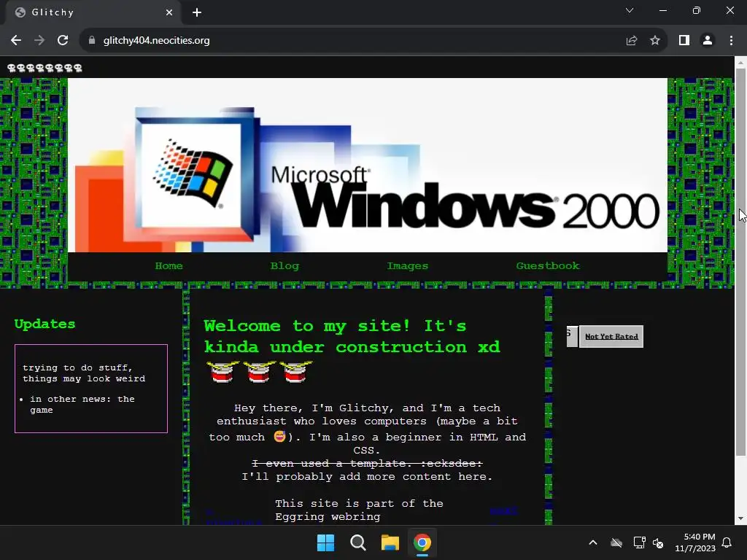Click the first drum emoji image
The image size is (747, 560).
(x=222, y=372)
